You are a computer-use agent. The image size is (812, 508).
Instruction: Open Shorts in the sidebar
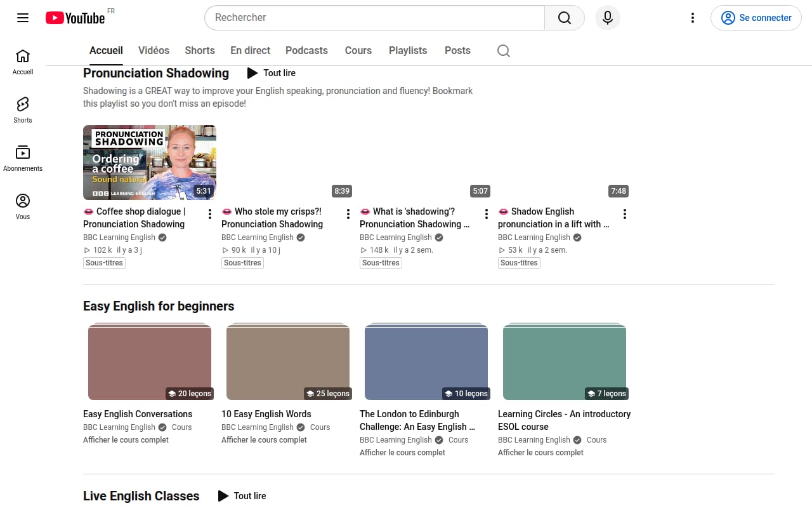[23, 110]
